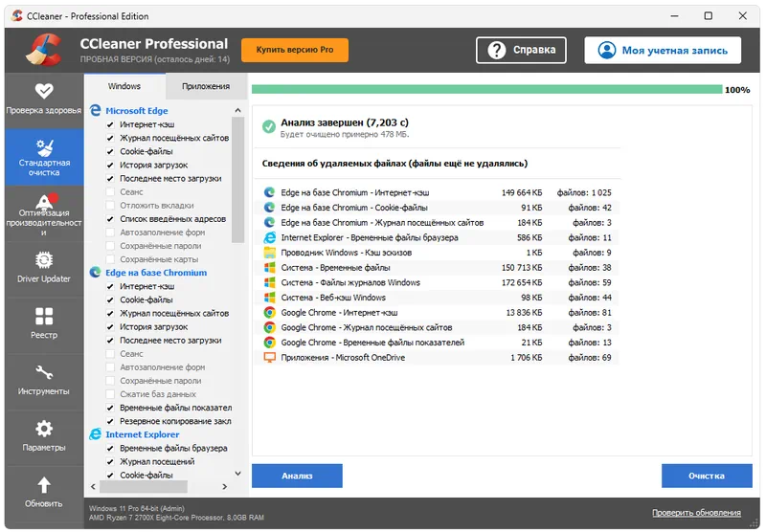Click the question mark help icon
Viewport: 766px width, 532px height.
click(497, 50)
